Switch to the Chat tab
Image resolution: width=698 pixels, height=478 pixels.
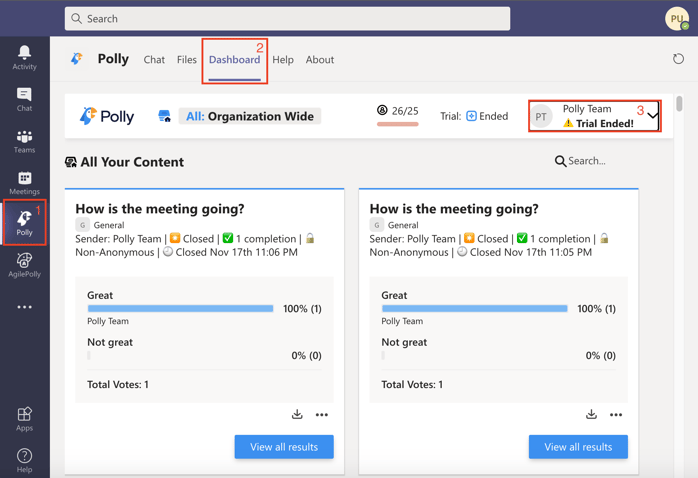coord(154,60)
